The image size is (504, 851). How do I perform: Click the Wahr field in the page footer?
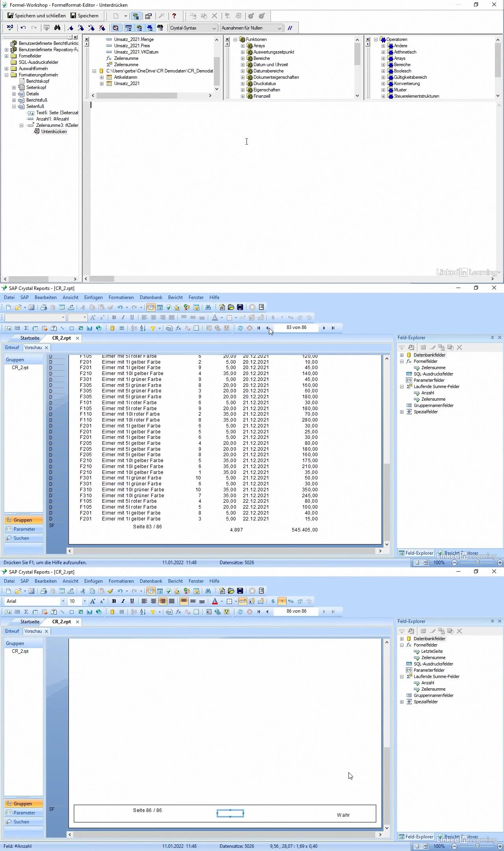[x=343, y=815]
